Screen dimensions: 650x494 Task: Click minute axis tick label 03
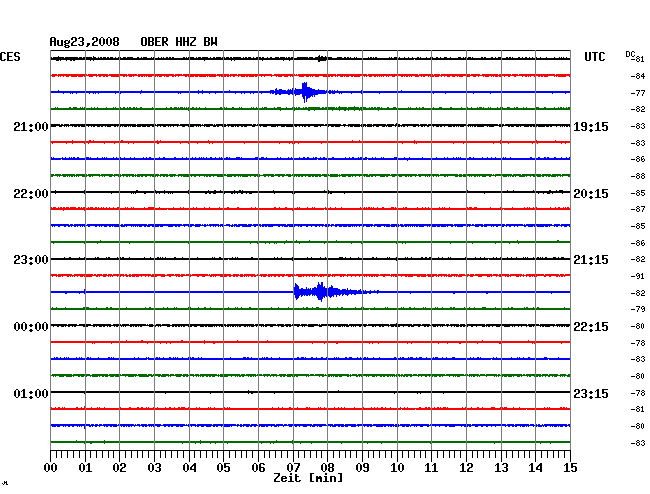[154, 467]
